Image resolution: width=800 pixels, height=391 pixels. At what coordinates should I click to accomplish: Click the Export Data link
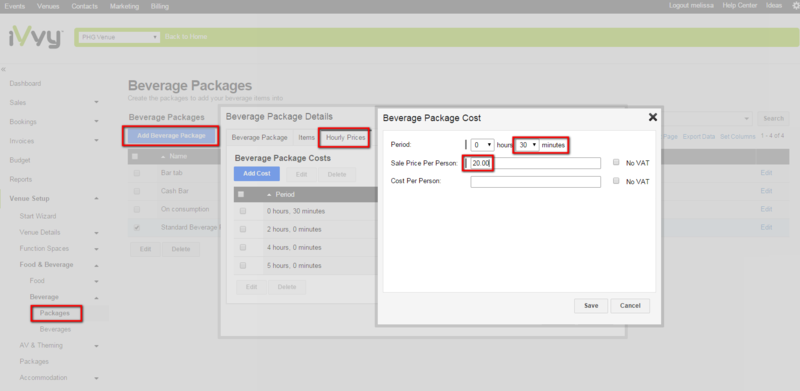pos(699,137)
